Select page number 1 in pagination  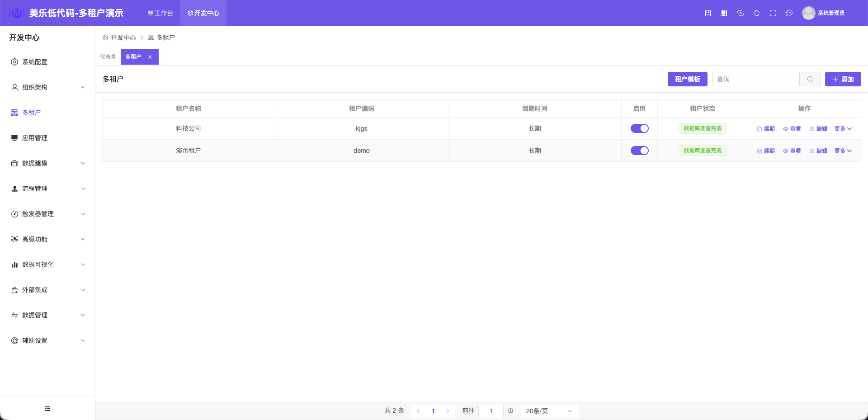click(433, 411)
